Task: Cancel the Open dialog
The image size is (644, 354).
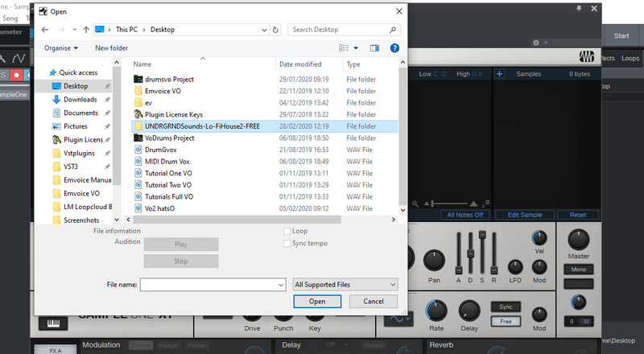Action: tap(373, 302)
